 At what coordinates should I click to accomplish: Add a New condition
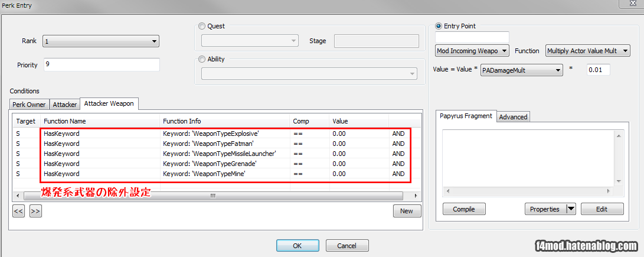[x=407, y=211]
